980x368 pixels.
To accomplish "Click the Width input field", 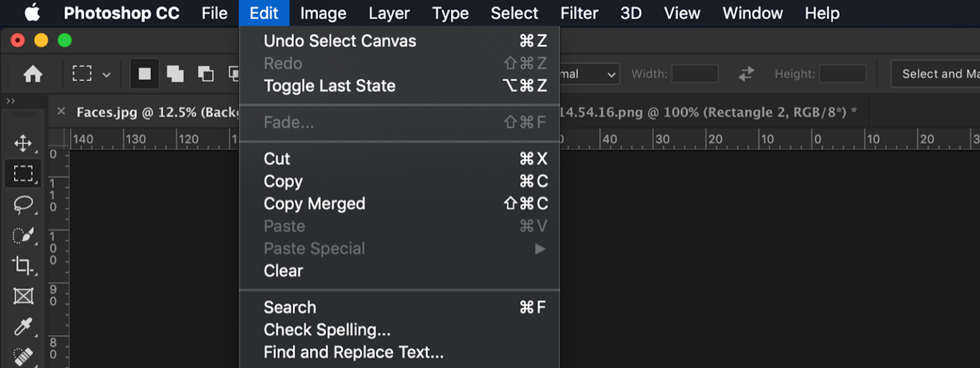I will pyautogui.click(x=695, y=74).
